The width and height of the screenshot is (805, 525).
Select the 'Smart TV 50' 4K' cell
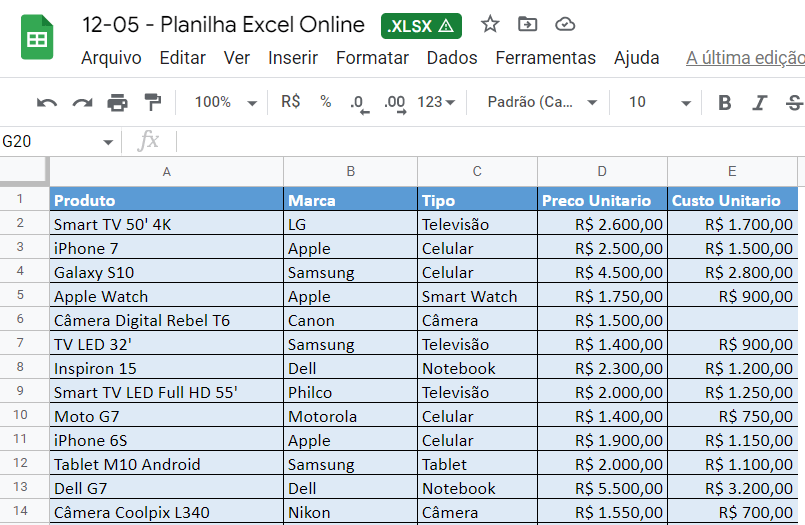tap(166, 224)
